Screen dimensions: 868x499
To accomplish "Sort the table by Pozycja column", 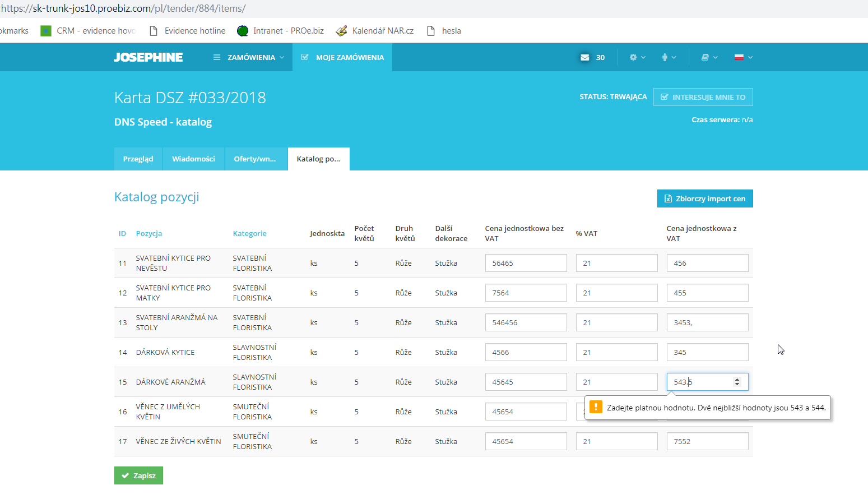I will click(x=149, y=234).
